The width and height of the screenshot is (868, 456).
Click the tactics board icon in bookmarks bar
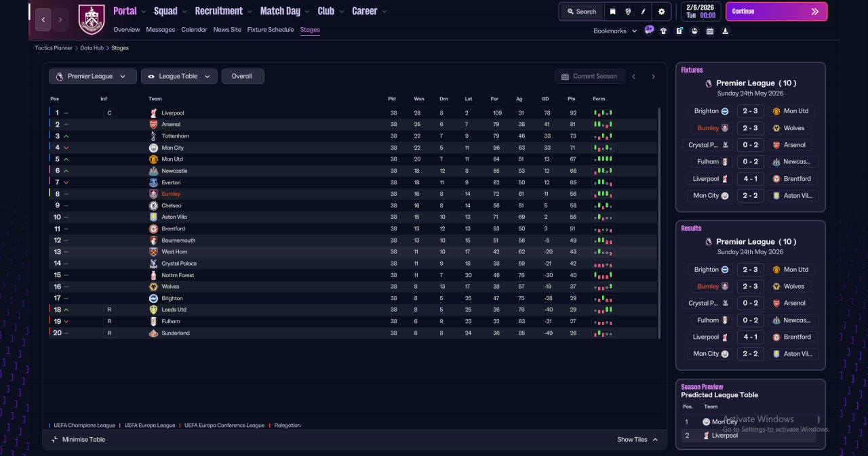[679, 30]
